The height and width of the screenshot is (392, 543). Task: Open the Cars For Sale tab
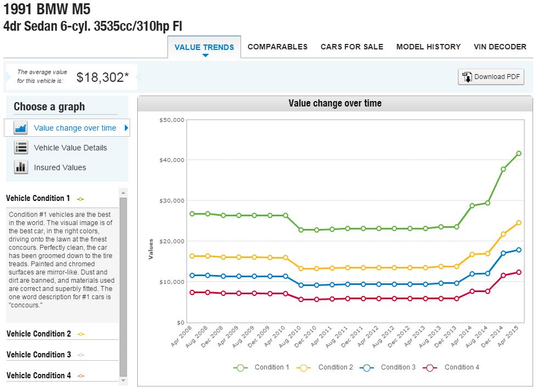point(352,47)
